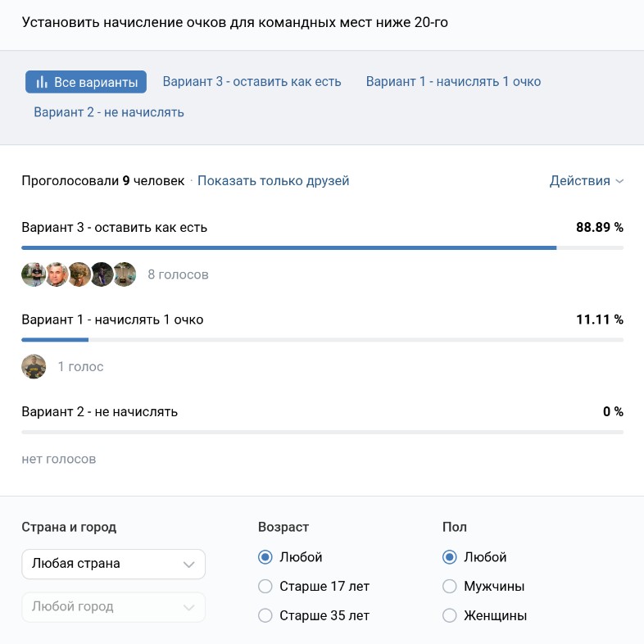Open fifth voter avatar under Variant 3
This screenshot has height=644, width=644.
(125, 274)
